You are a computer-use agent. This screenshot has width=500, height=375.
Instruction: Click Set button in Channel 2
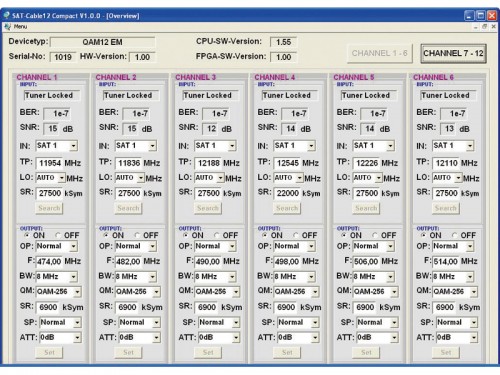coord(128,352)
